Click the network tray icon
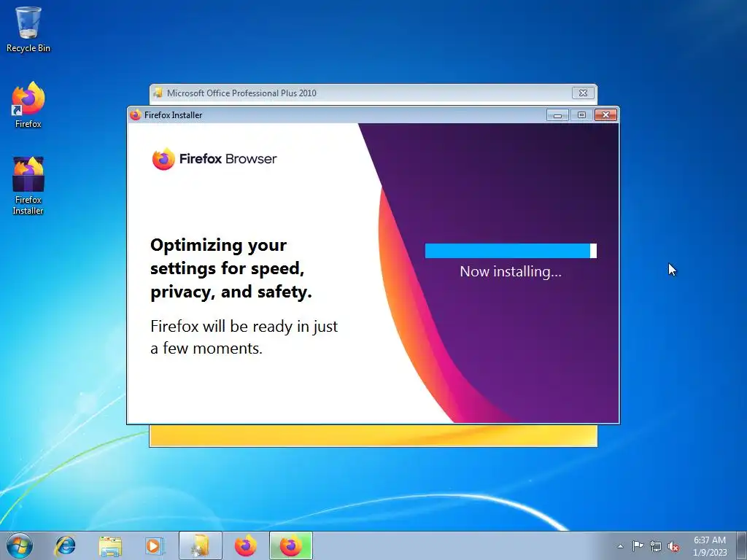Viewport: 747px width, 560px height. (656, 546)
